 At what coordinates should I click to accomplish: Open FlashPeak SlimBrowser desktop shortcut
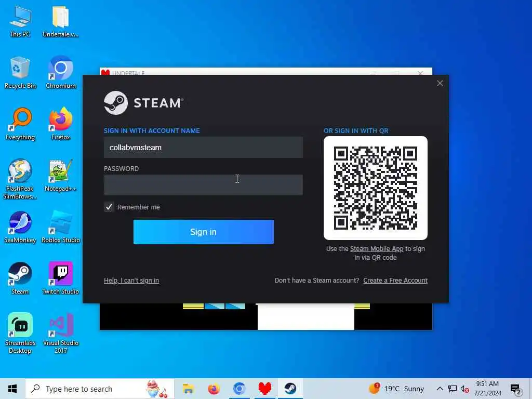click(20, 179)
